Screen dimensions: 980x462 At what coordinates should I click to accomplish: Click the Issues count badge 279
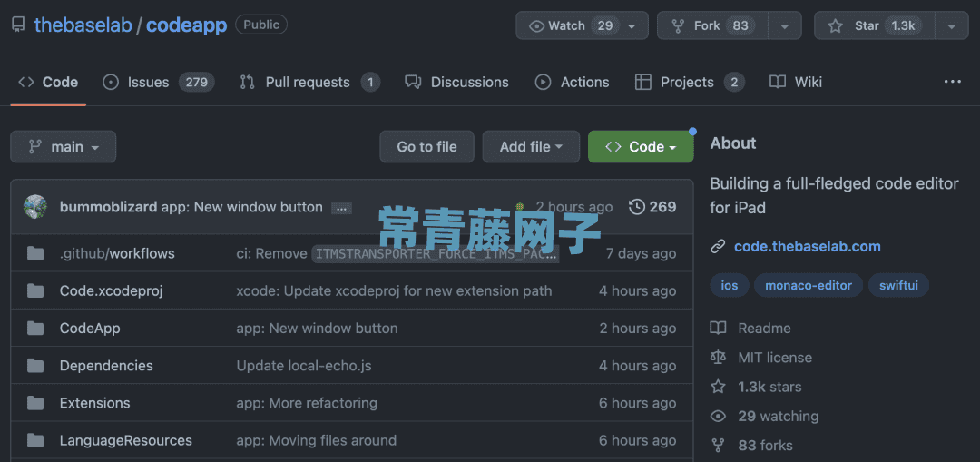(196, 82)
